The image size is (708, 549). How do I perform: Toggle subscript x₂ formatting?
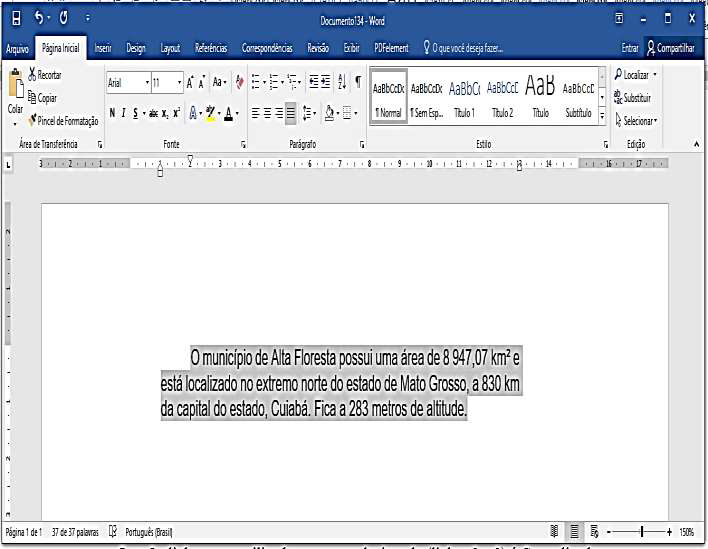166,113
